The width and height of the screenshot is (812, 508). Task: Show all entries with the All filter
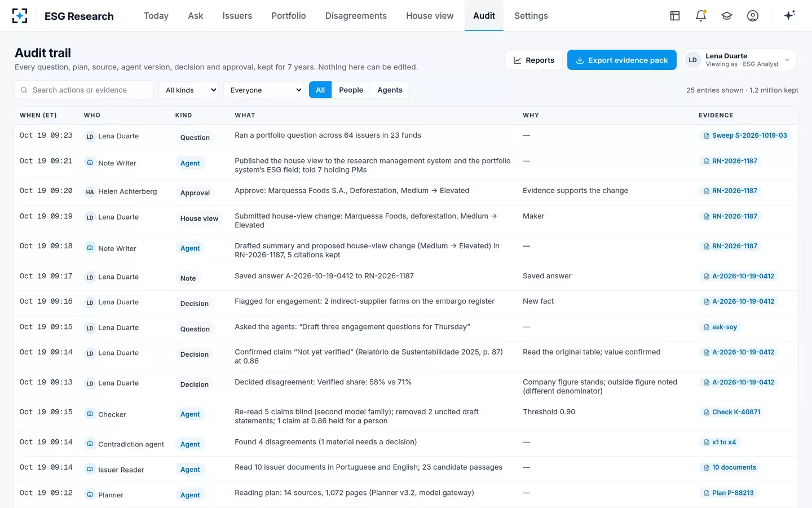click(x=320, y=90)
